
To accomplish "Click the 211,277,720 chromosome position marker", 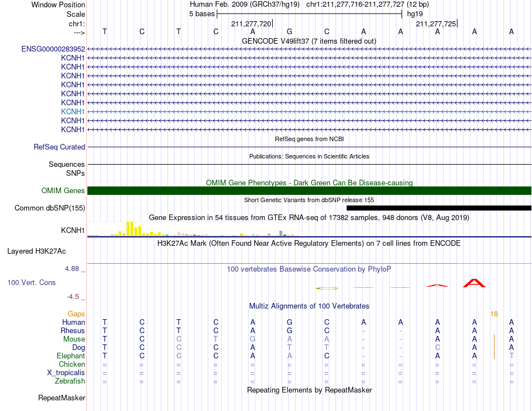I will 251,24.
